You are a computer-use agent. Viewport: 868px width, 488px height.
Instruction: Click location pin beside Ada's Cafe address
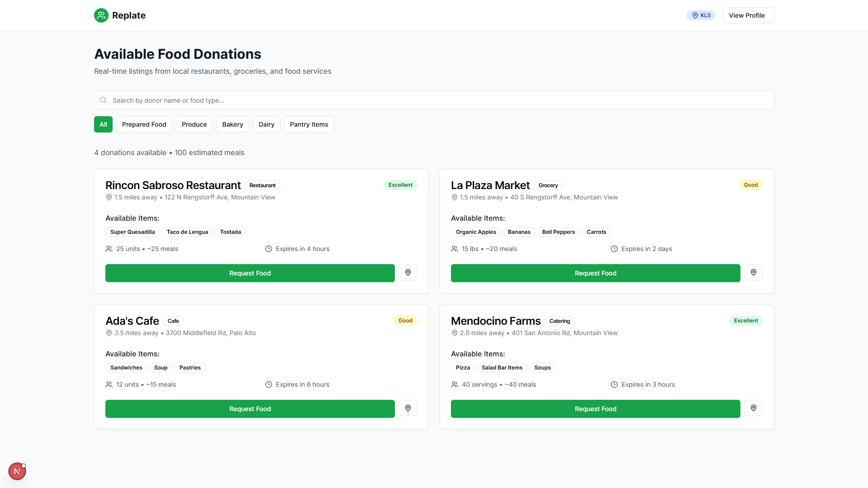pyautogui.click(x=109, y=333)
